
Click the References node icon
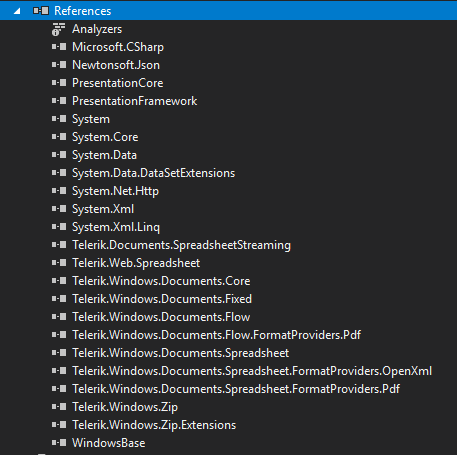click(41, 11)
